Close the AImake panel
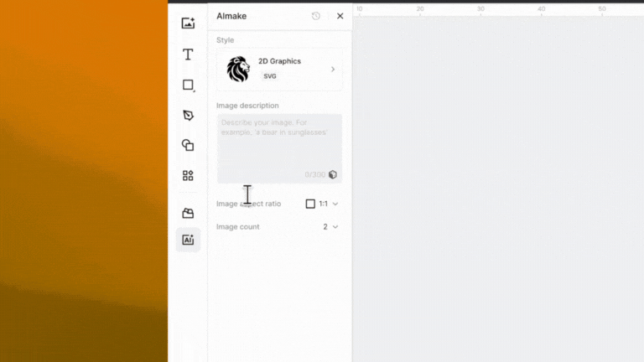644x362 pixels. coord(340,16)
